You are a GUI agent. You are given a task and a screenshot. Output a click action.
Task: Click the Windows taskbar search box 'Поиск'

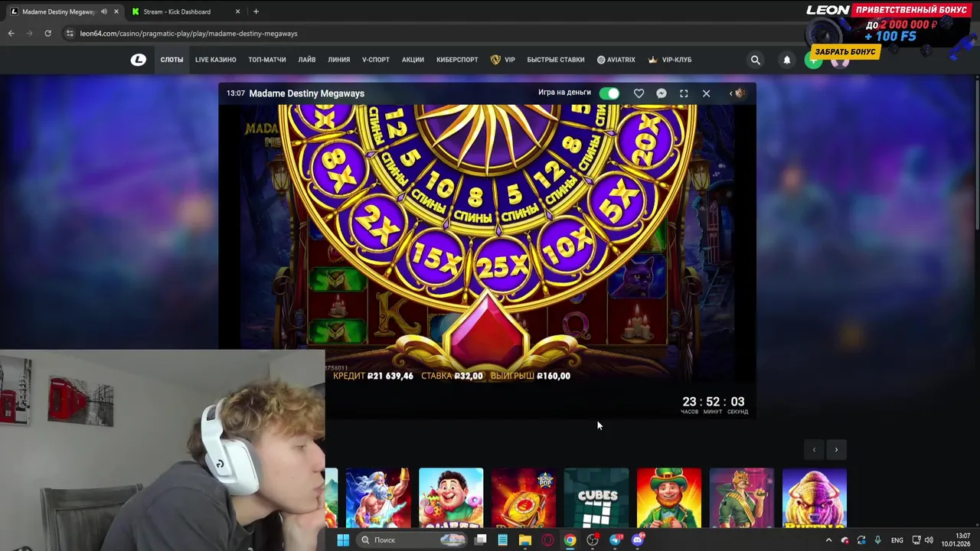413,540
